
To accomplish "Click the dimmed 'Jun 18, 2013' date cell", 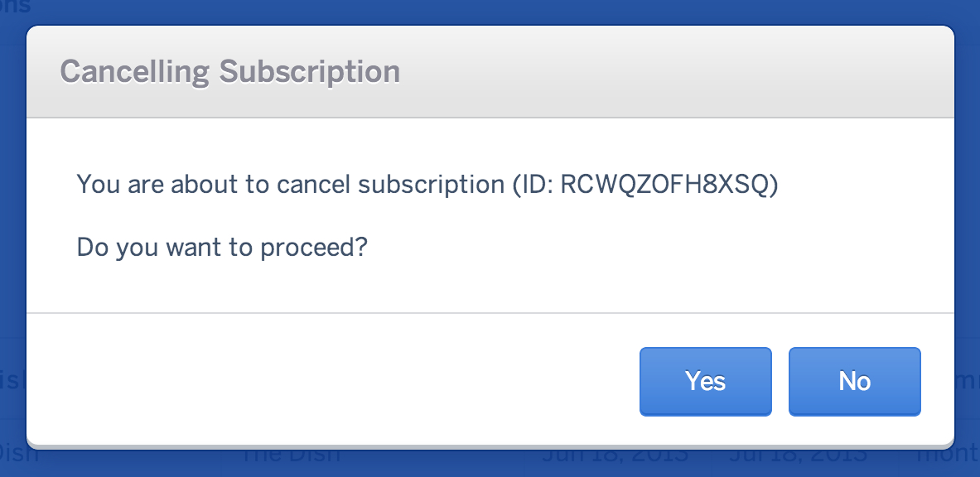I will click(x=615, y=455).
